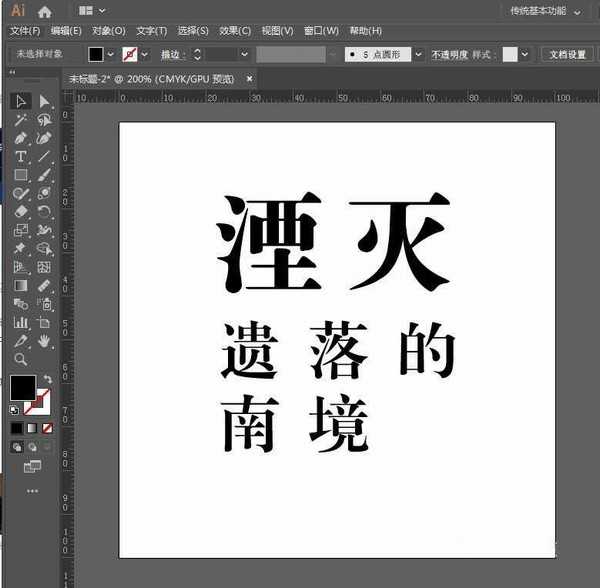
Task: Select the Selection tool arrow
Action: click(20, 101)
